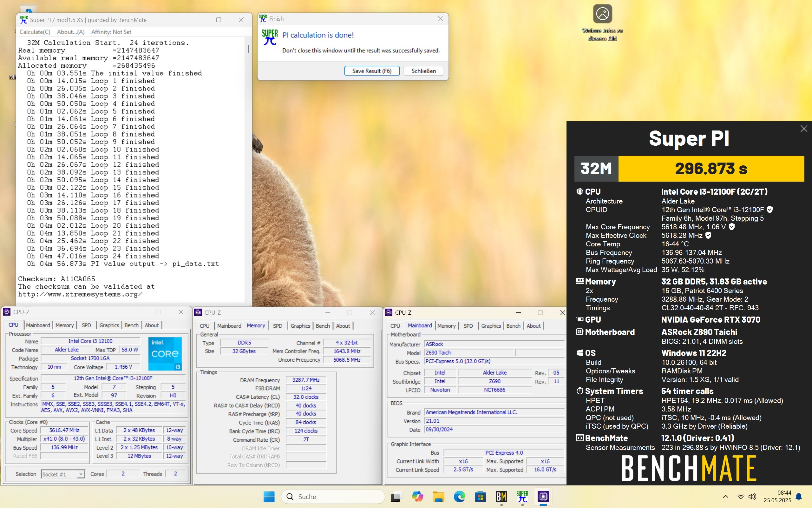812x508 pixels.
Task: Switch to CPU-Z via taskbar icon
Action: tap(543, 497)
